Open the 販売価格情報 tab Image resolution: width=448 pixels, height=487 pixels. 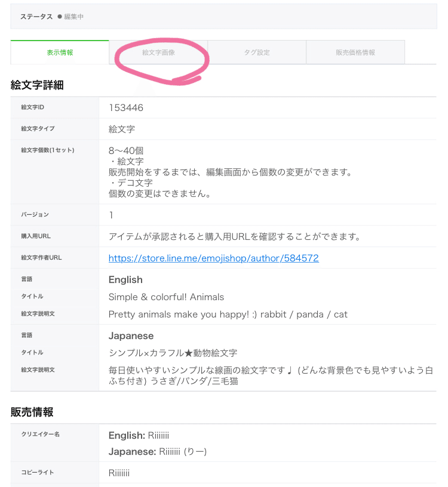point(355,53)
